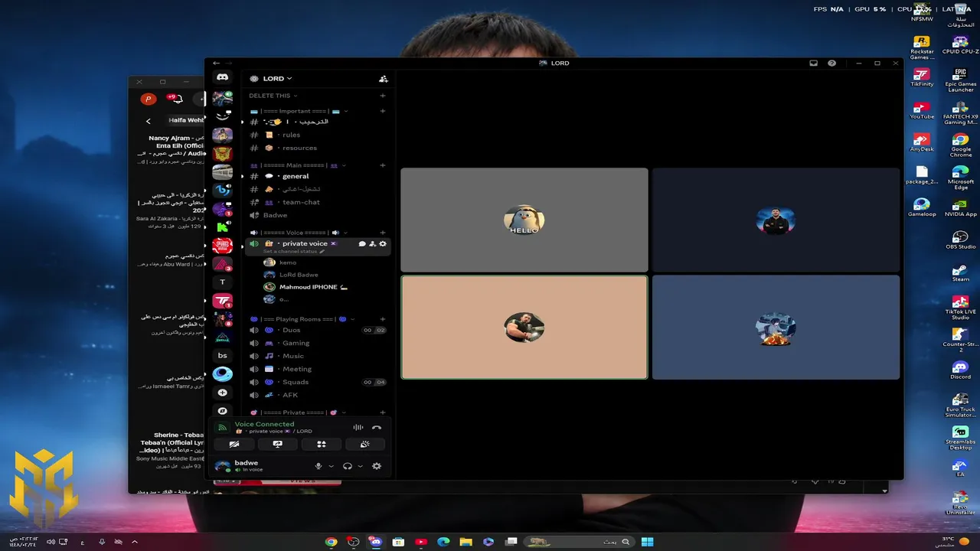Open the T server icon
The width and height of the screenshot is (980, 551).
click(x=223, y=282)
